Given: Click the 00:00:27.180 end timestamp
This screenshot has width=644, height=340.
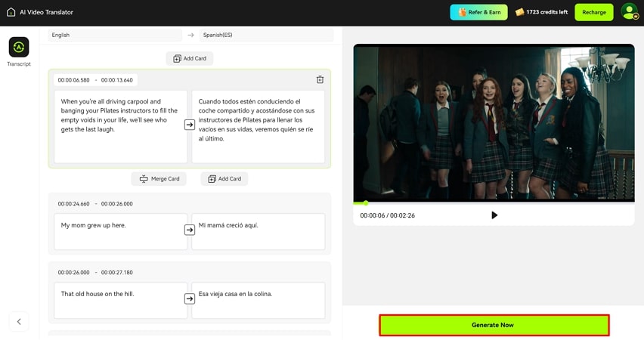Looking at the screenshot, I should 117,272.
